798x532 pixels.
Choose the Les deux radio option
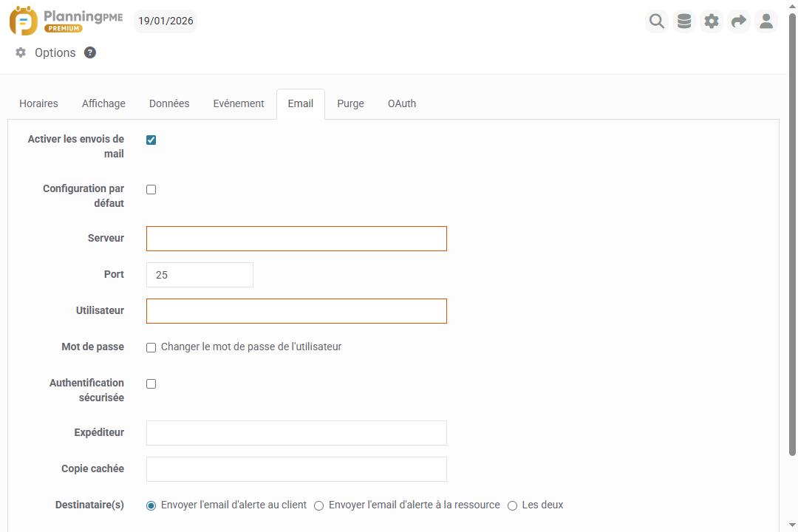(x=513, y=505)
